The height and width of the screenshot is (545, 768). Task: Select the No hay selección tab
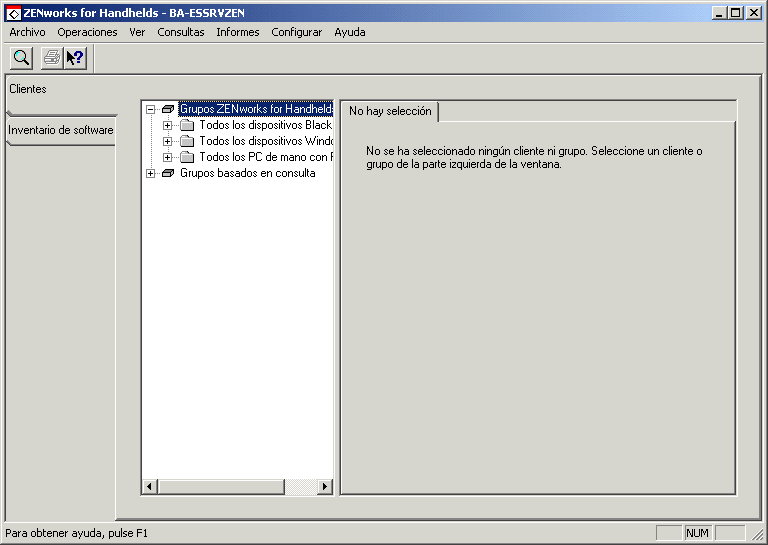pyautogui.click(x=390, y=111)
